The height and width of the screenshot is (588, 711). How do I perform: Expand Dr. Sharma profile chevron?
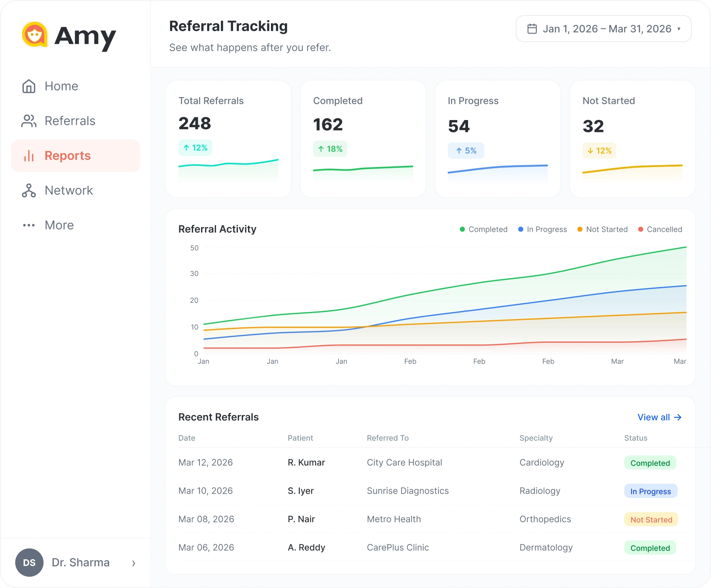[134, 563]
